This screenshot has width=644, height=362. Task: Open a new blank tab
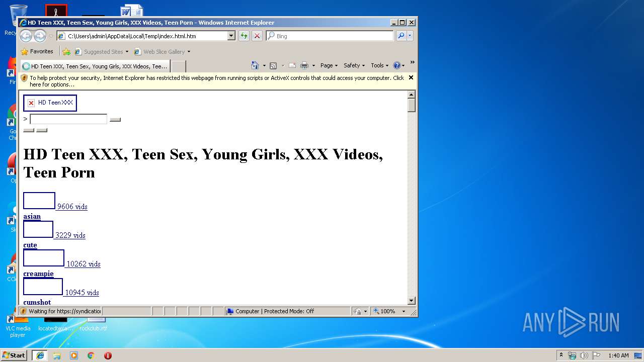179,66
